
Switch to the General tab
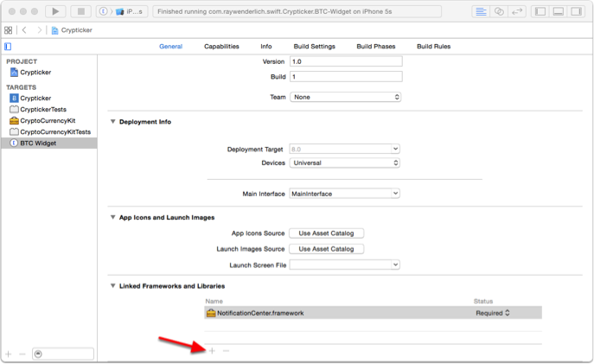[170, 46]
